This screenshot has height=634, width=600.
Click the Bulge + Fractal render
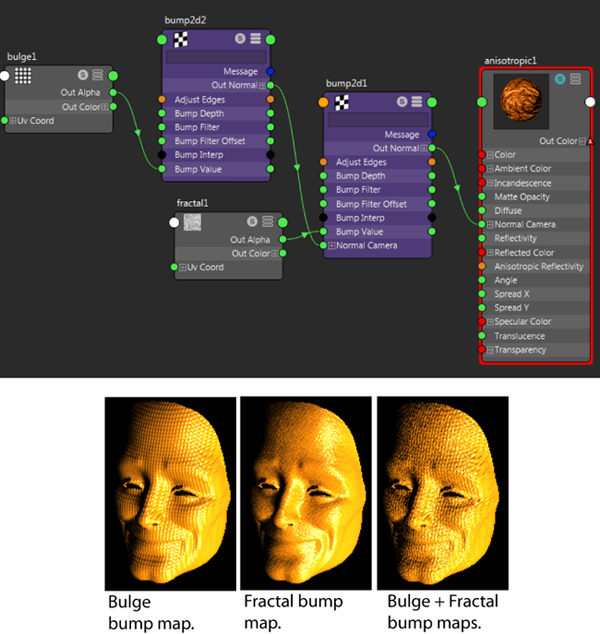click(443, 493)
